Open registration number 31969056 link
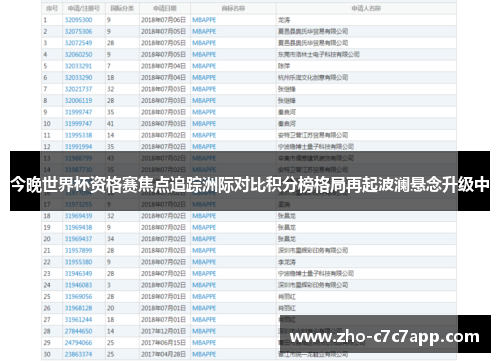The width and height of the screenshot is (500, 362). pos(78,297)
